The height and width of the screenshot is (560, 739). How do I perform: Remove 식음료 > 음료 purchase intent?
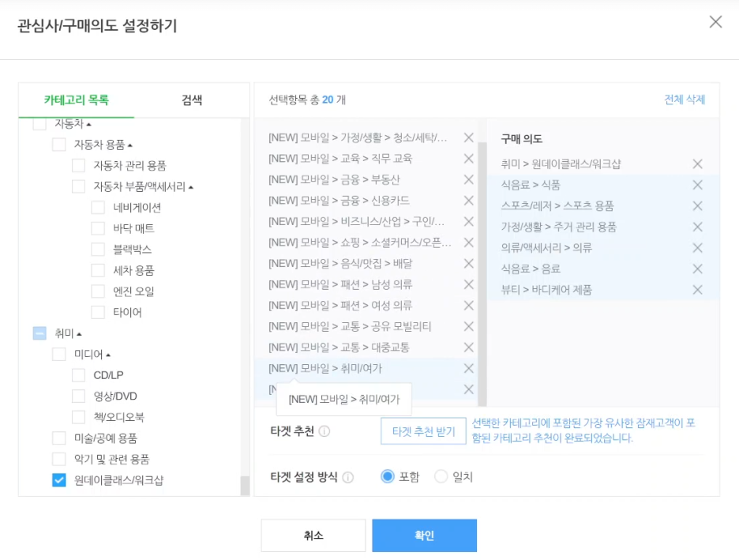click(x=697, y=269)
